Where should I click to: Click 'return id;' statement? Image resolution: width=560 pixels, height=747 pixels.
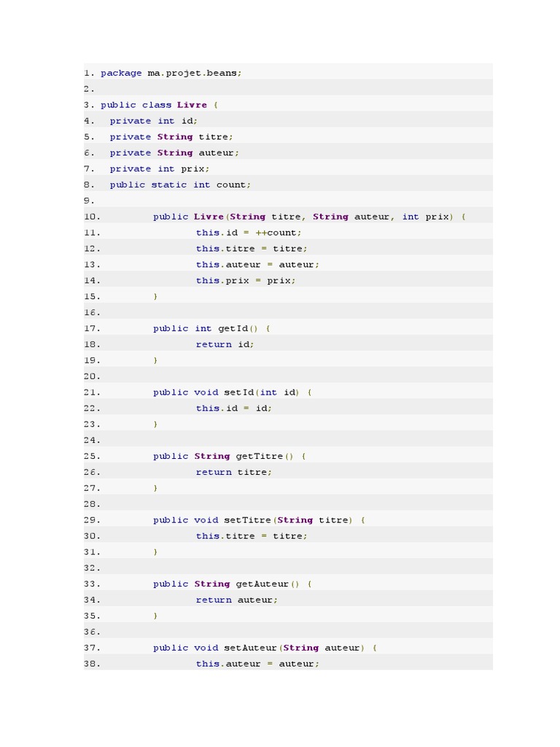tap(225, 344)
